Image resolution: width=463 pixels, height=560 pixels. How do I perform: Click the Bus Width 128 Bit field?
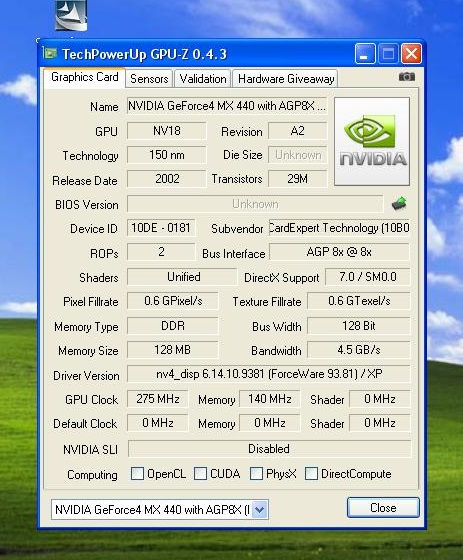[x=359, y=326]
